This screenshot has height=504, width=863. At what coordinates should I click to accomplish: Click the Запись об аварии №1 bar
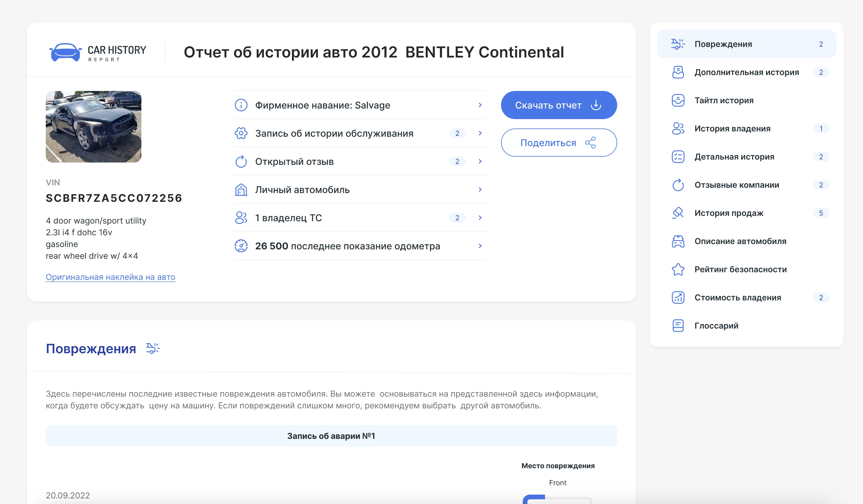point(331,436)
